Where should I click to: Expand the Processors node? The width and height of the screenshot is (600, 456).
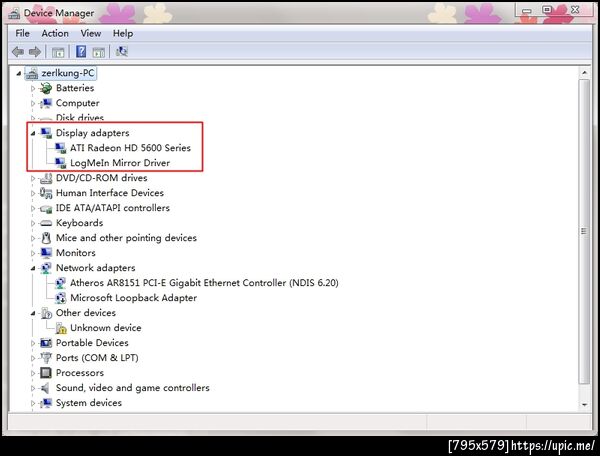(33, 373)
